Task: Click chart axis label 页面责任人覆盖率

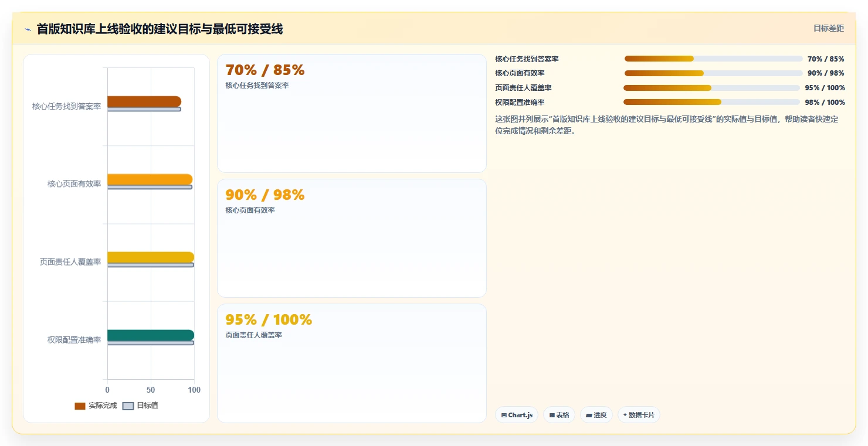Action: click(x=70, y=262)
